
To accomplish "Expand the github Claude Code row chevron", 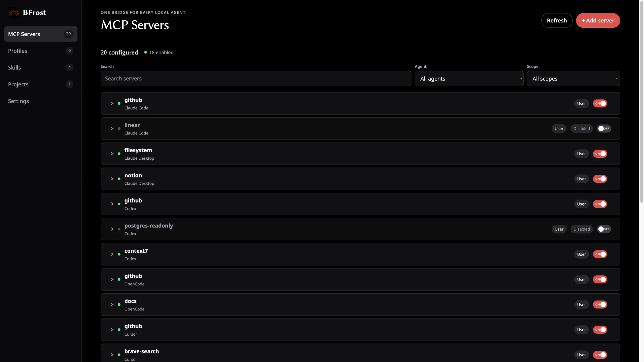I will (x=112, y=104).
